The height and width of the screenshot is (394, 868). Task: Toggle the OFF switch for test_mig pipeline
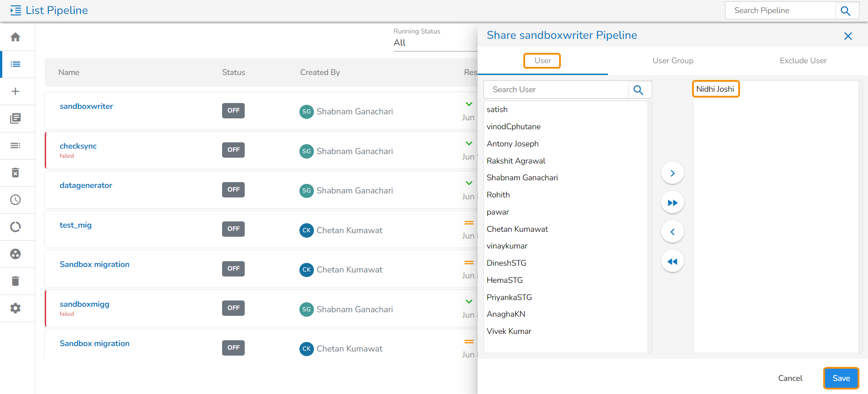coord(233,229)
